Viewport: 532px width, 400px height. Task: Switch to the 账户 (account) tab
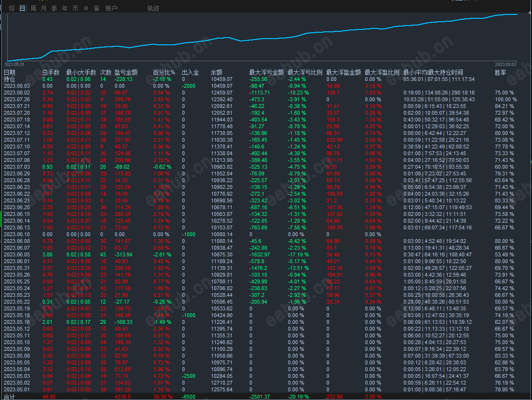tap(111, 8)
